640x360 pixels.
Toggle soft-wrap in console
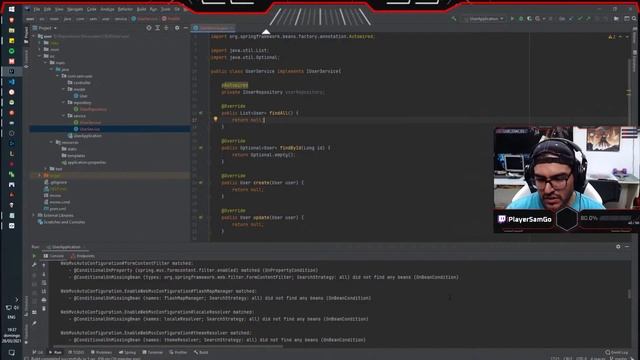point(44,282)
